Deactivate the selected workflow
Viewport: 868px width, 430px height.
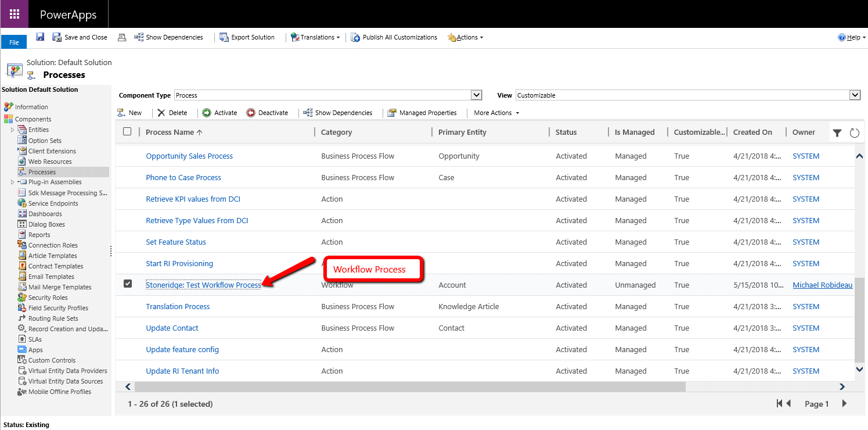tap(268, 112)
